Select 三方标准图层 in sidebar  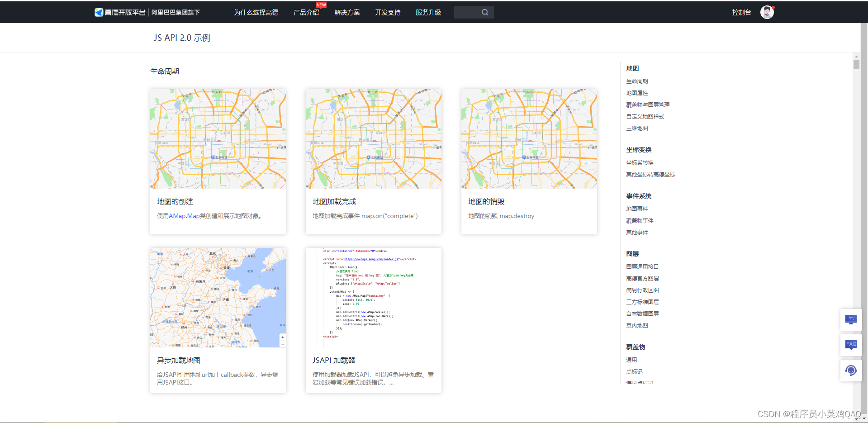[x=642, y=302]
